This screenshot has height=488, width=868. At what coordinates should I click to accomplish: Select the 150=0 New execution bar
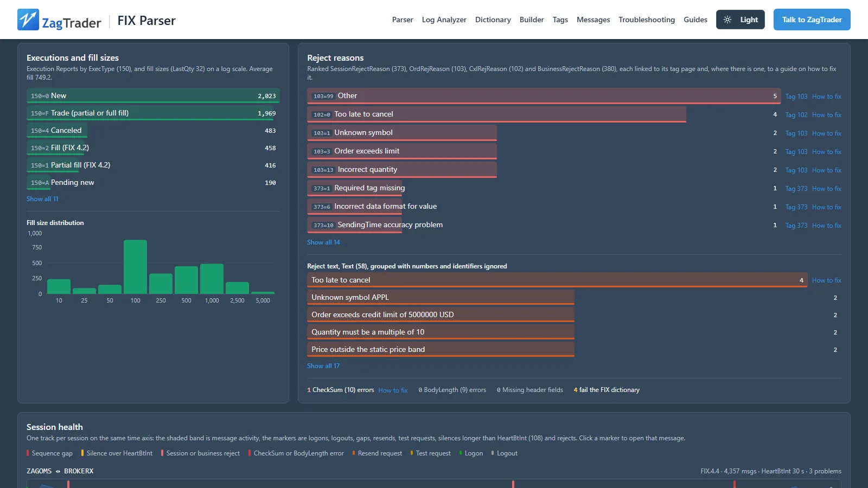pyautogui.click(x=153, y=95)
